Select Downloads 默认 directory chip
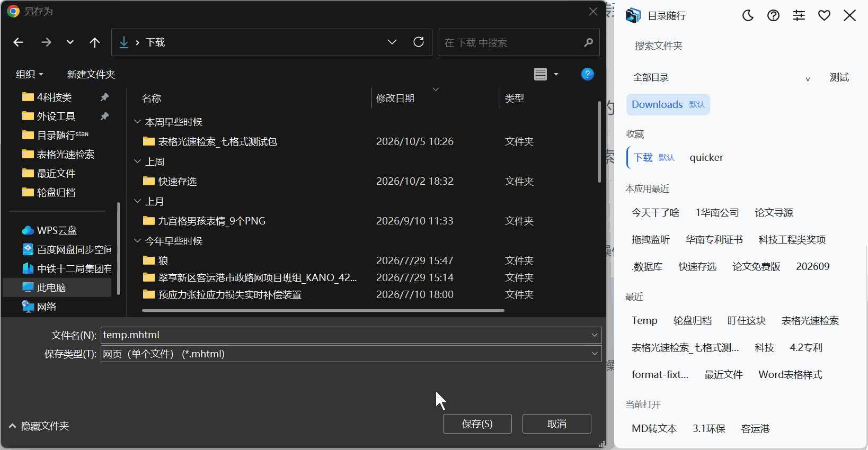The height and width of the screenshot is (450, 868). click(668, 105)
